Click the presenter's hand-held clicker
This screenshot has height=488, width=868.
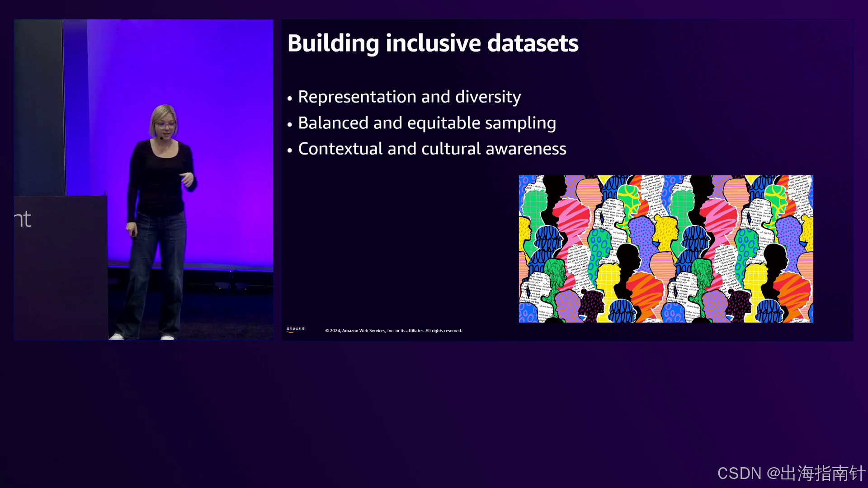(133, 233)
